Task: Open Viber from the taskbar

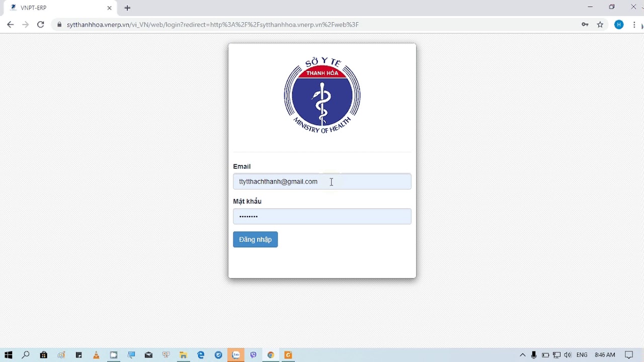Action: click(x=253, y=355)
